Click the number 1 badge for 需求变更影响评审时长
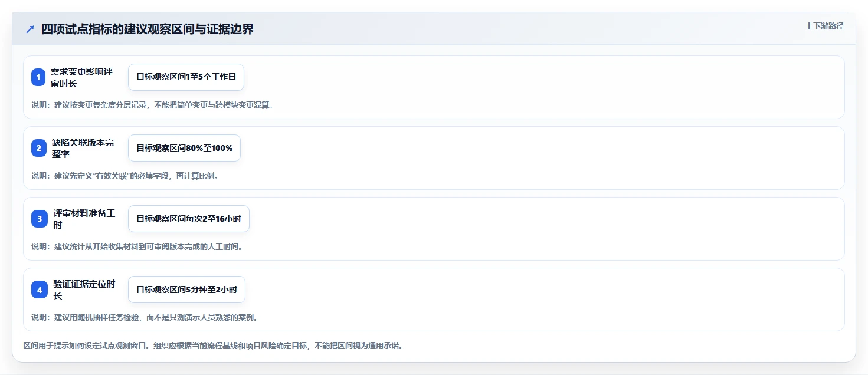868x375 pixels. (38, 77)
